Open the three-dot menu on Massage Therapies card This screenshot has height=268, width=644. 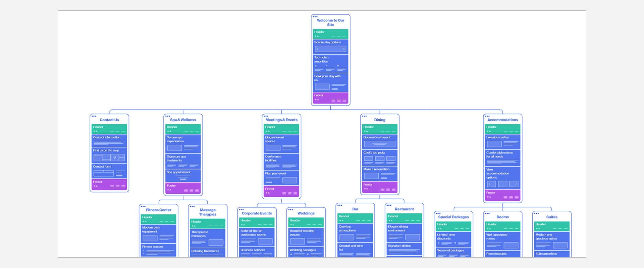(x=192, y=206)
